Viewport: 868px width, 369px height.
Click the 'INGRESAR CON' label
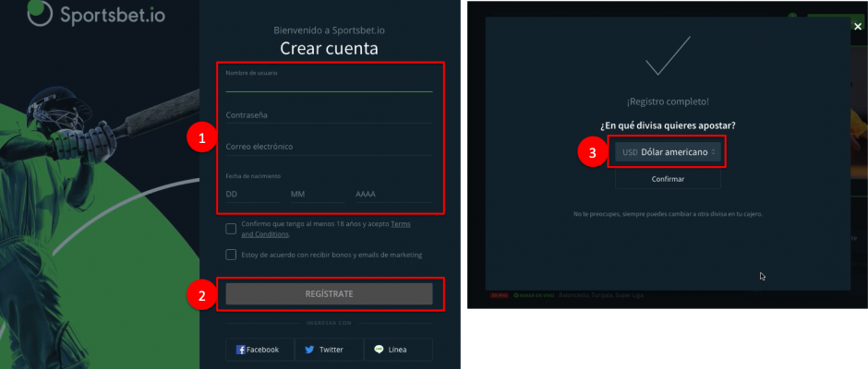329,323
